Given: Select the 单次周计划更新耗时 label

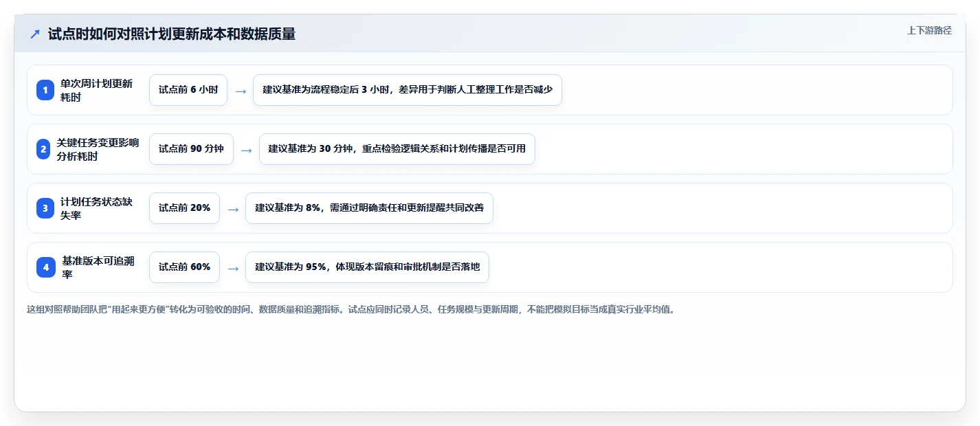Looking at the screenshot, I should coord(97,90).
